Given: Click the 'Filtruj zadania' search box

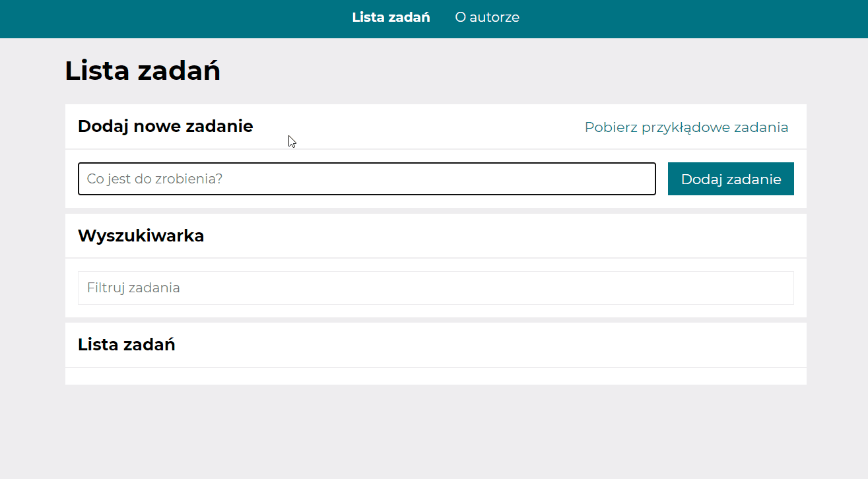Looking at the screenshot, I should [x=436, y=288].
